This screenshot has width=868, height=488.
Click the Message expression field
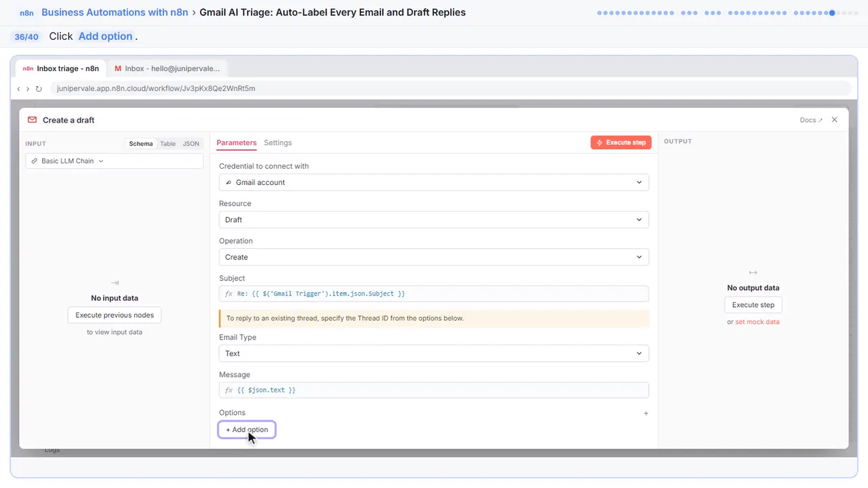point(434,390)
